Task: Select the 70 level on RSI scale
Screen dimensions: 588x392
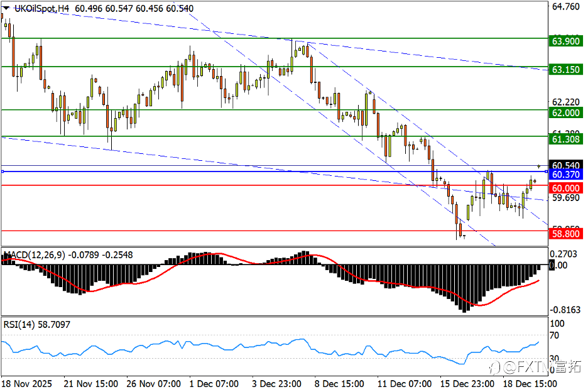Action: click(554, 335)
